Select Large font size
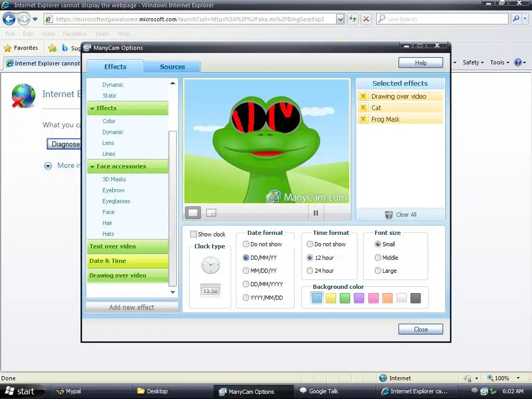Viewport: 532px width, 399px height. 378,270
